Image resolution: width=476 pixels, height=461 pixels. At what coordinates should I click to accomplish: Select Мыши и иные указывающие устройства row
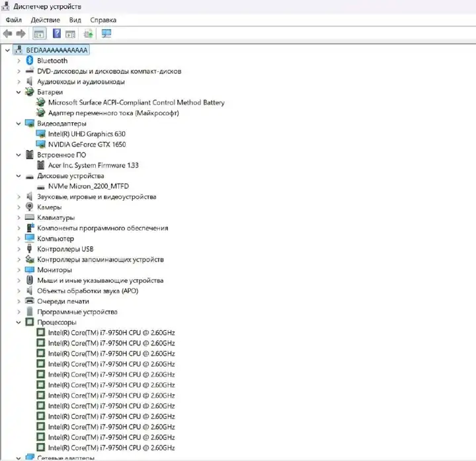click(100, 280)
